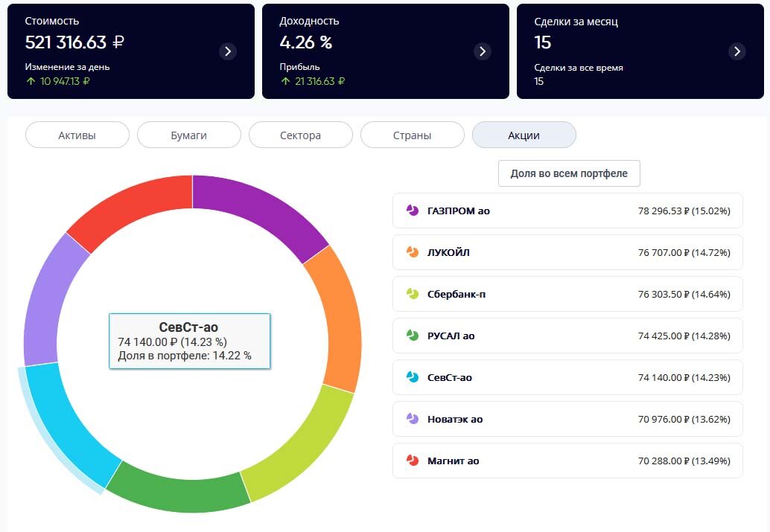Click the purple pie icon next to ГАЗПРОМ ао
Image resolution: width=770 pixels, height=532 pixels.
pos(413,211)
